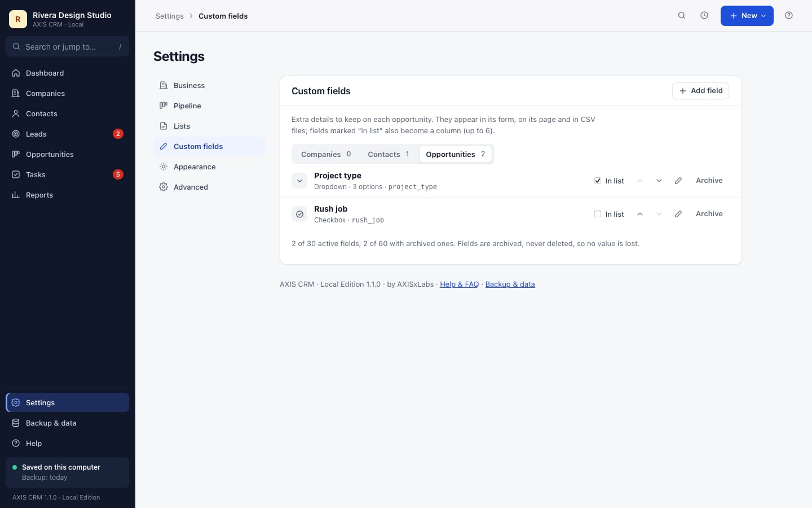Switch to the Contacts fields tab
The width and height of the screenshot is (812, 508).
[389, 154]
